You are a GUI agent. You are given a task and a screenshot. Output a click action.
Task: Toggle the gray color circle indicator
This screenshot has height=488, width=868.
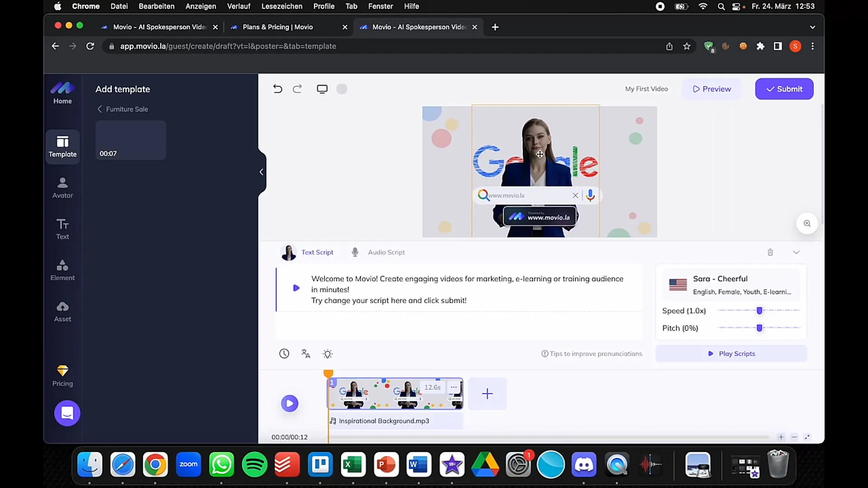click(x=342, y=89)
